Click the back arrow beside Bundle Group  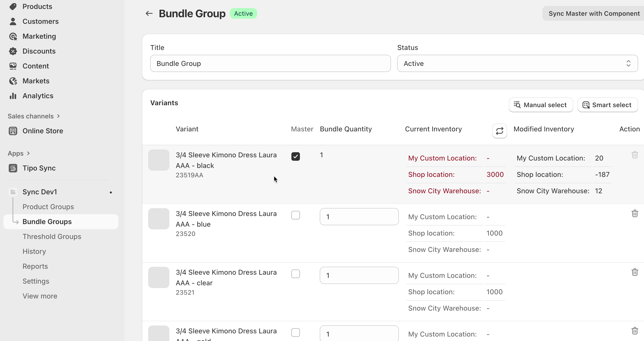(149, 14)
